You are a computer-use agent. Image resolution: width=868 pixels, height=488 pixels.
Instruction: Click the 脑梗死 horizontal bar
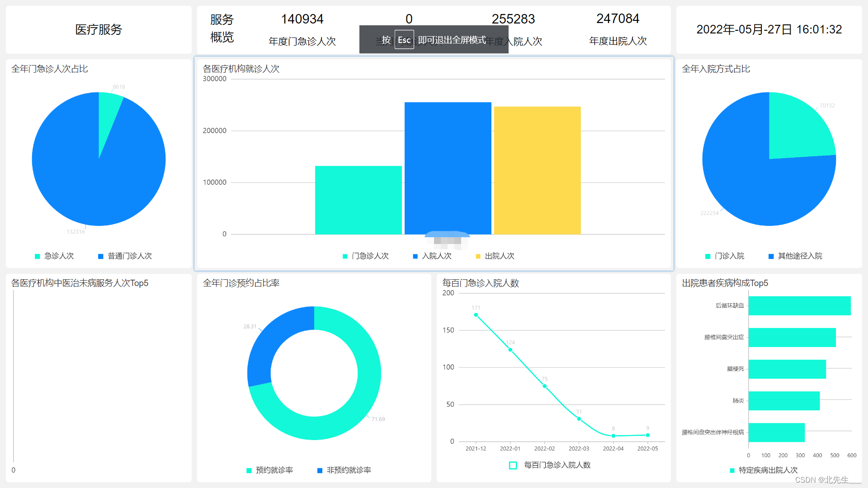[787, 369]
